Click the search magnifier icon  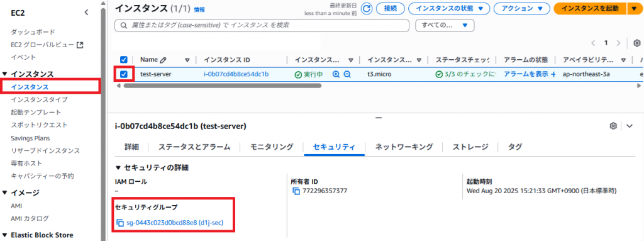click(x=124, y=26)
